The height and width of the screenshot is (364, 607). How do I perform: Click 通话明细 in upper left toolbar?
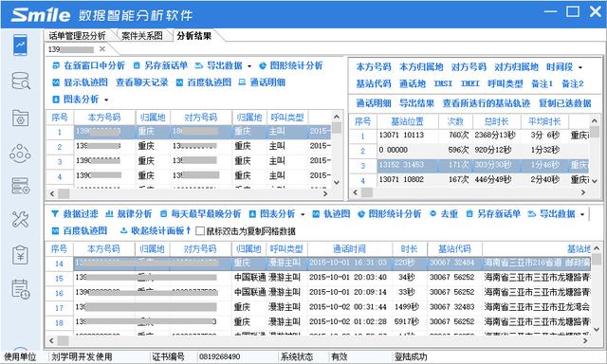[x=262, y=82]
